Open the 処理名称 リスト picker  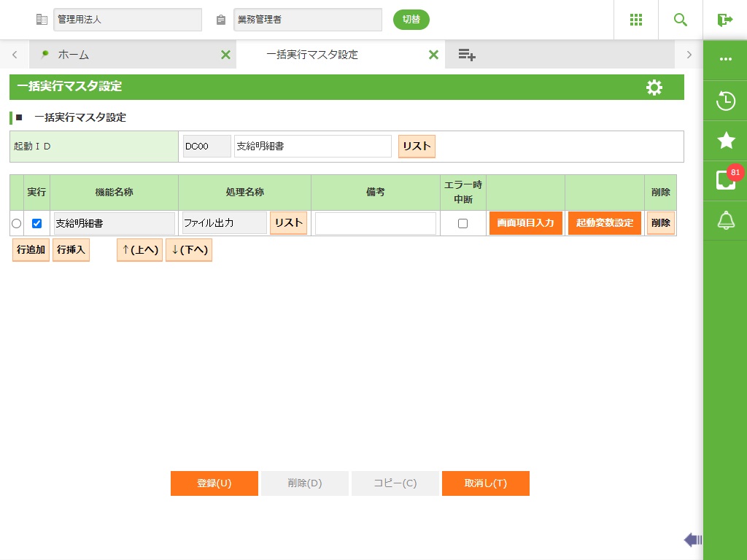[288, 223]
